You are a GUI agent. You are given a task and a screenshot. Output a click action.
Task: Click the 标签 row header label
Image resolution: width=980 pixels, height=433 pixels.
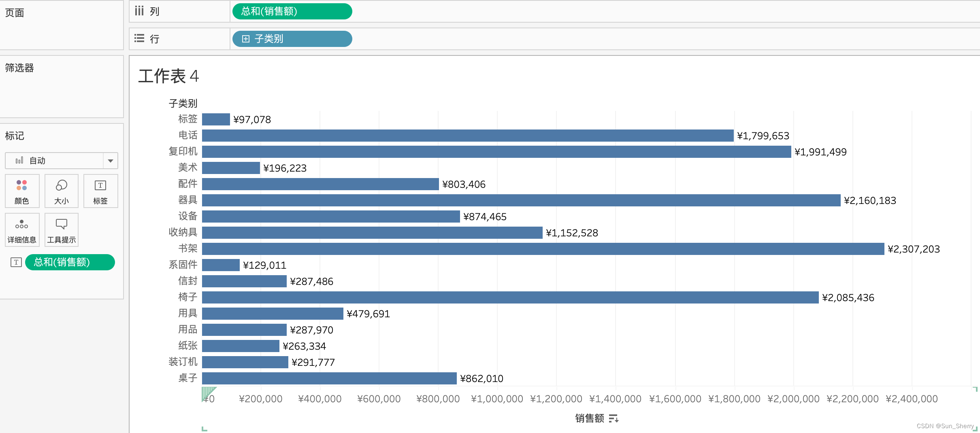[x=188, y=119]
